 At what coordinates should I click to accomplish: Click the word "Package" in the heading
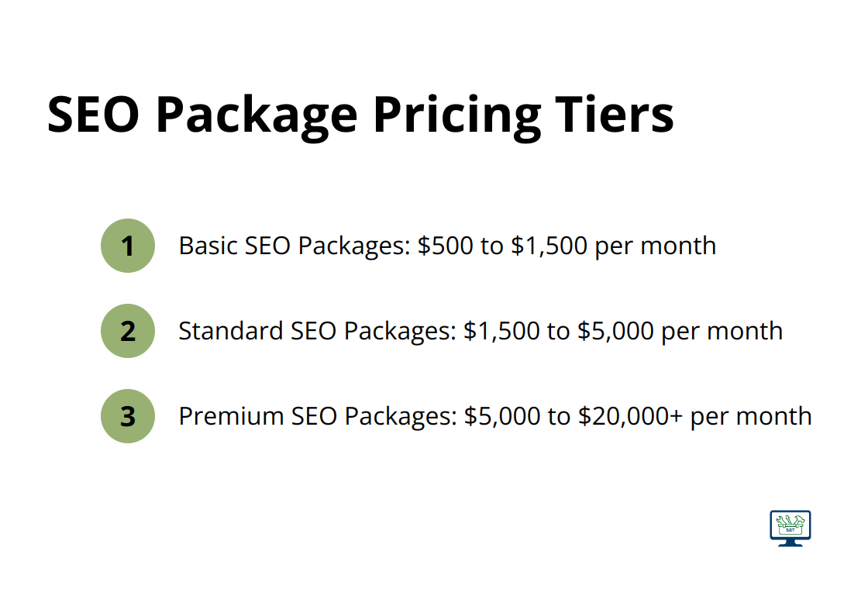click(x=257, y=115)
